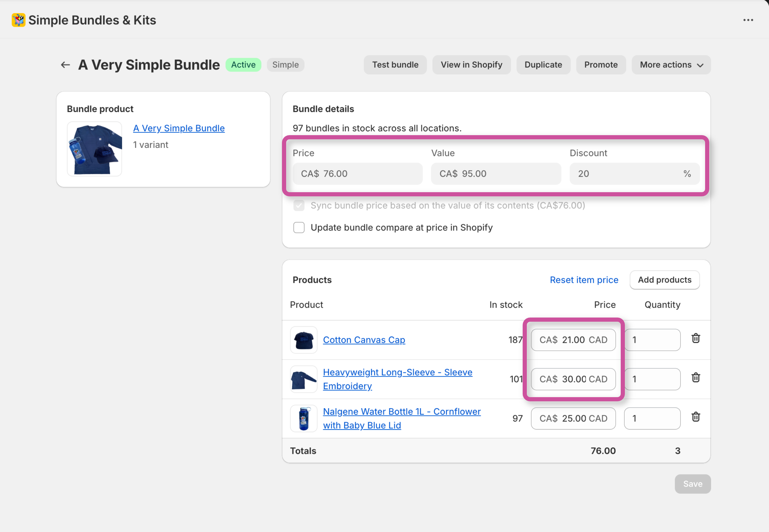Click Add products button
Viewport: 769px width, 532px height.
point(665,280)
